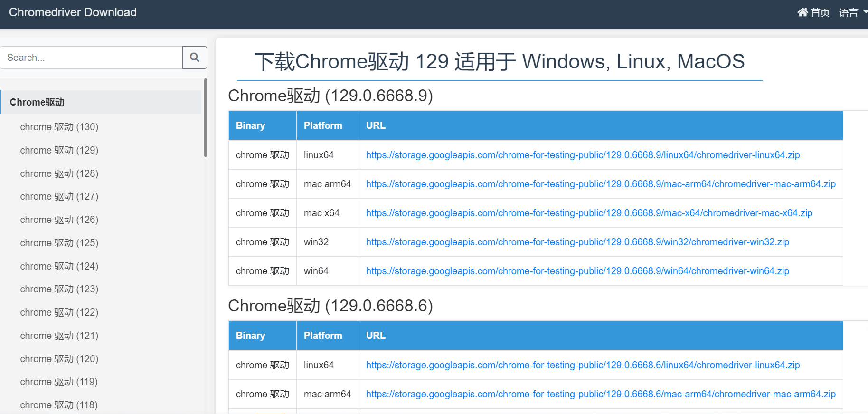The width and height of the screenshot is (868, 414).
Task: Open chrome 驱动 (127) in the sidebar
Action: (59, 196)
